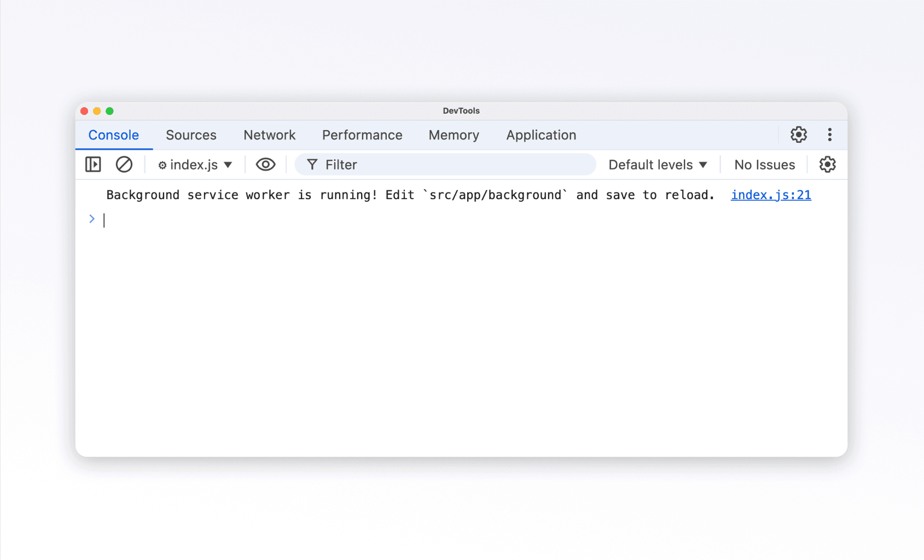Open the index.js:21 source link
This screenshot has height=560, width=924.
pos(771,195)
